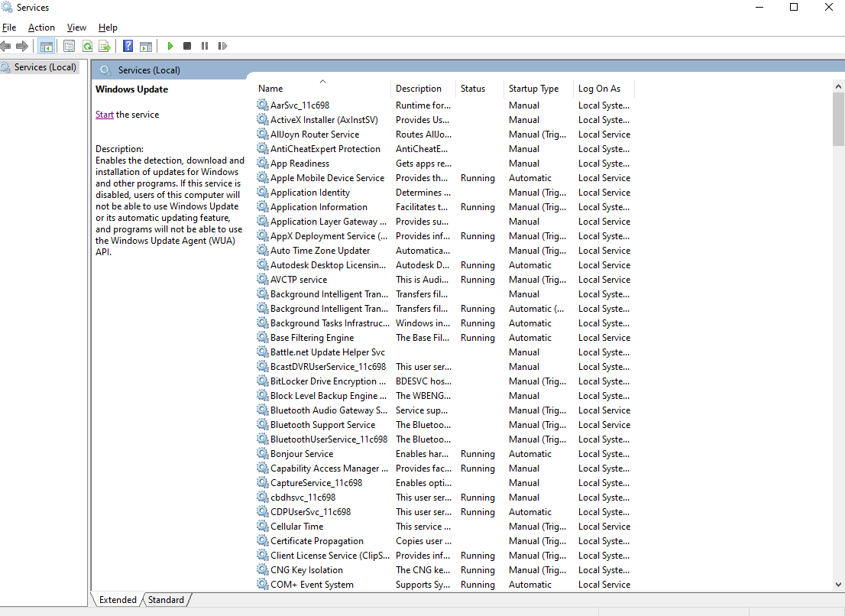This screenshot has width=845, height=616.
Task: Toggle the Show/Hide Action Pane toolbar icon
Action: (x=145, y=47)
